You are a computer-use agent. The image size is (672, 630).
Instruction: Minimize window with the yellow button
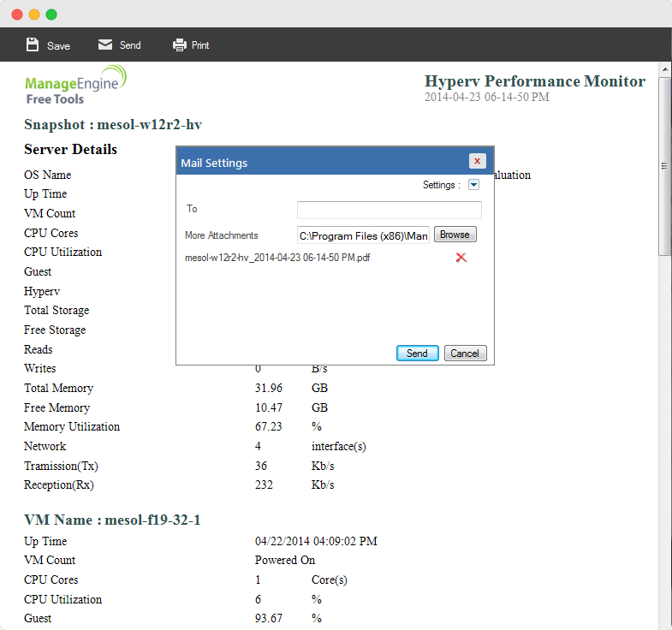pyautogui.click(x=34, y=15)
